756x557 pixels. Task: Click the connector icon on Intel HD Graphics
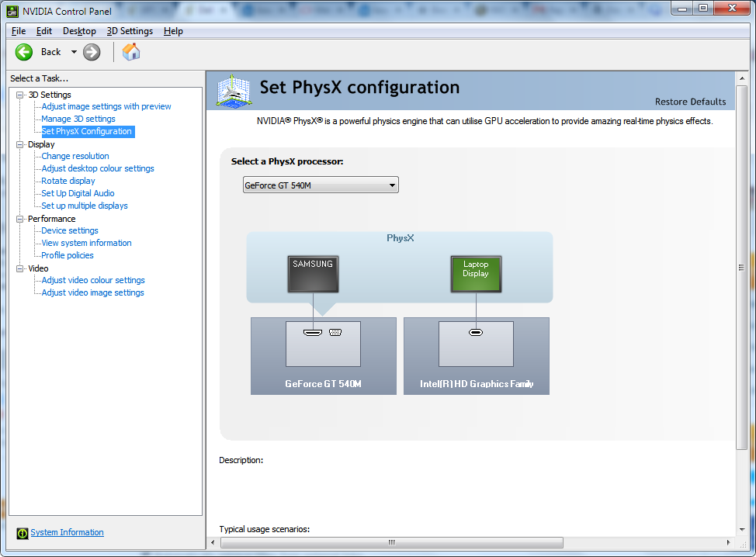point(476,333)
